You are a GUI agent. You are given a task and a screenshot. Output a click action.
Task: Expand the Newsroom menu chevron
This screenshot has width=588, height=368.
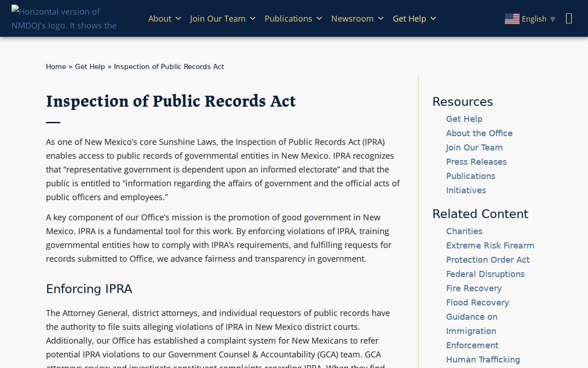click(x=380, y=19)
